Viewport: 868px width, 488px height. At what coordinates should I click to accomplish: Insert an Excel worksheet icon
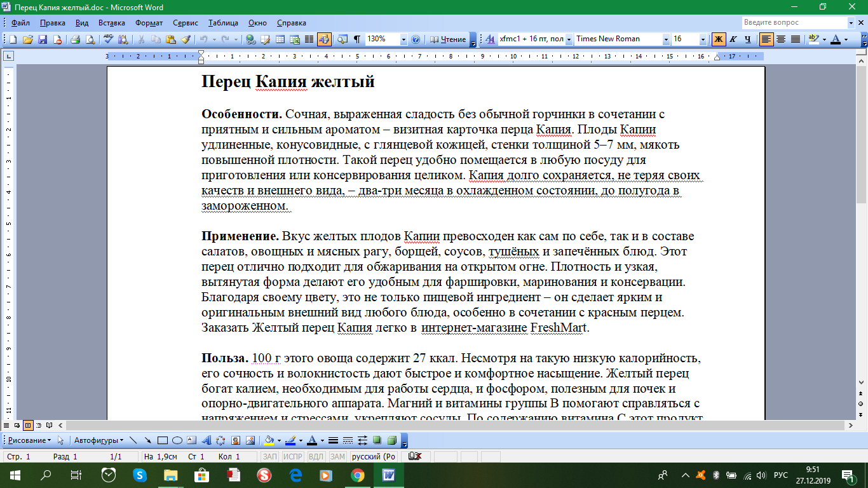click(295, 39)
